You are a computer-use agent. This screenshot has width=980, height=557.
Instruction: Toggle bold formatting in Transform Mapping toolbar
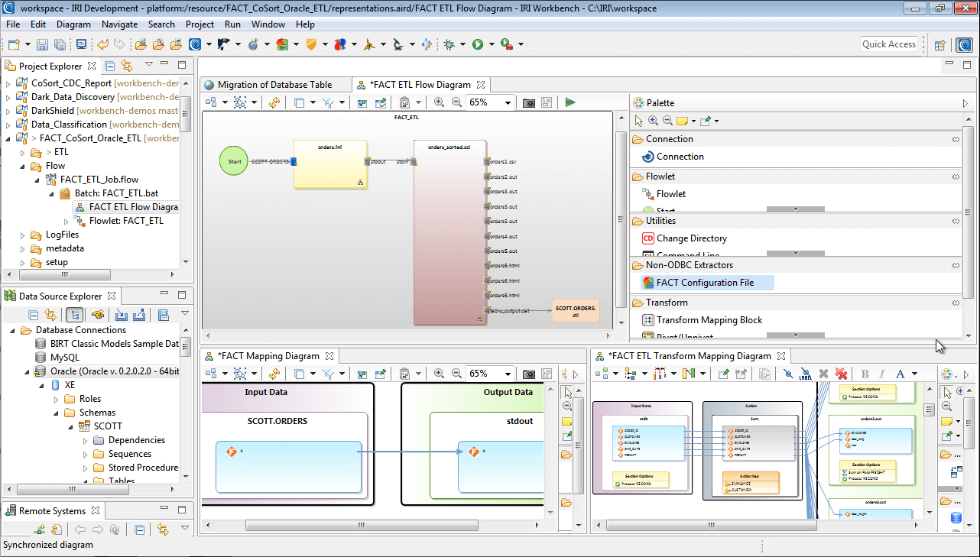coord(865,374)
